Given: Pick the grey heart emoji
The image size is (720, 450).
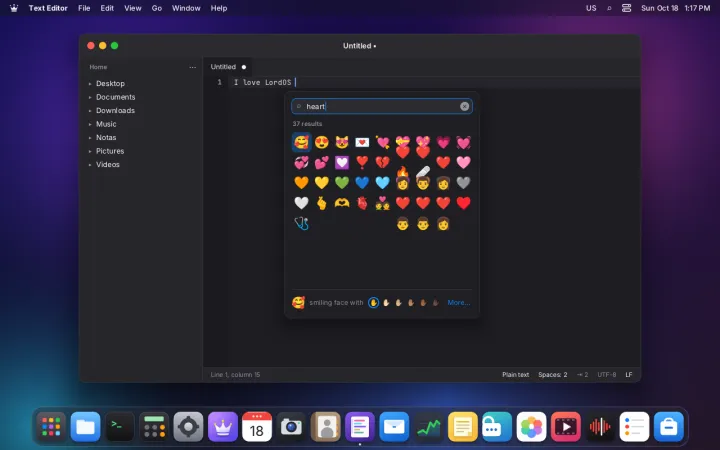Looking at the screenshot, I should point(463,183).
